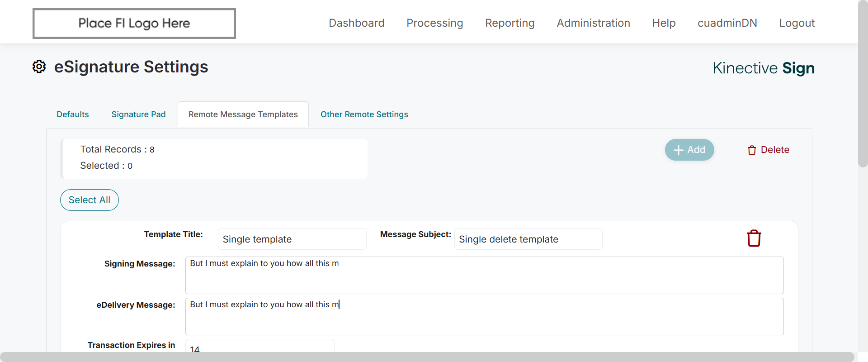Click the red trash icon for Single template
The height and width of the screenshot is (362, 868).
click(754, 238)
